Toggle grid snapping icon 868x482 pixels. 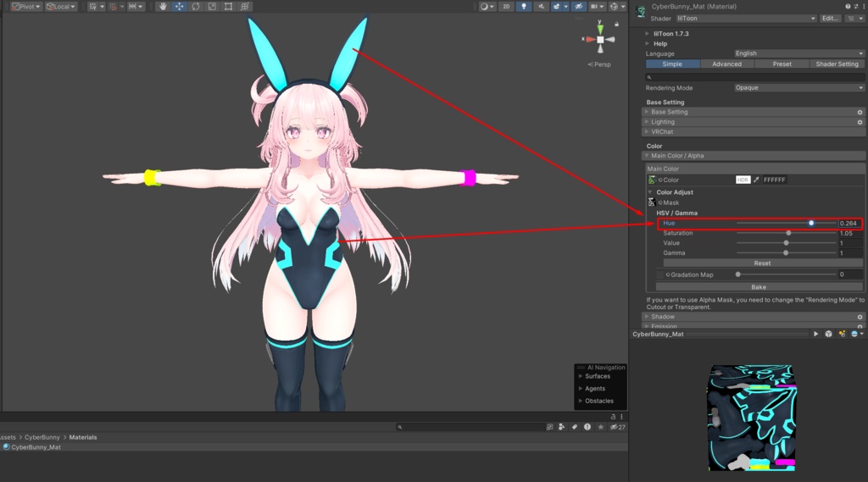(113, 7)
